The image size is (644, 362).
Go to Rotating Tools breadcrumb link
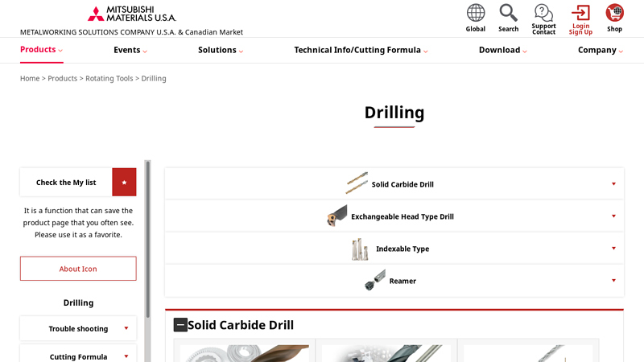109,78
